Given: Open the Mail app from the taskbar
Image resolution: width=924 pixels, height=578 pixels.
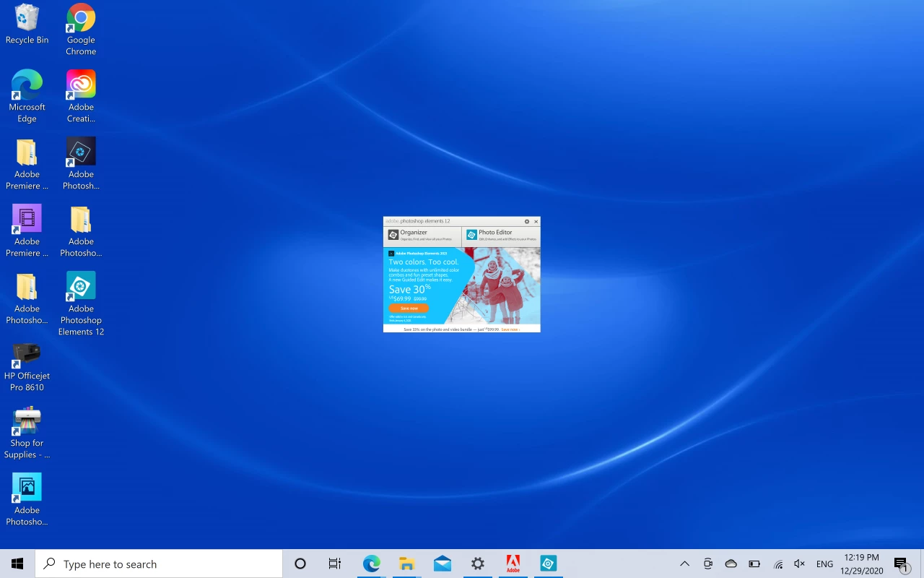Looking at the screenshot, I should tap(442, 564).
